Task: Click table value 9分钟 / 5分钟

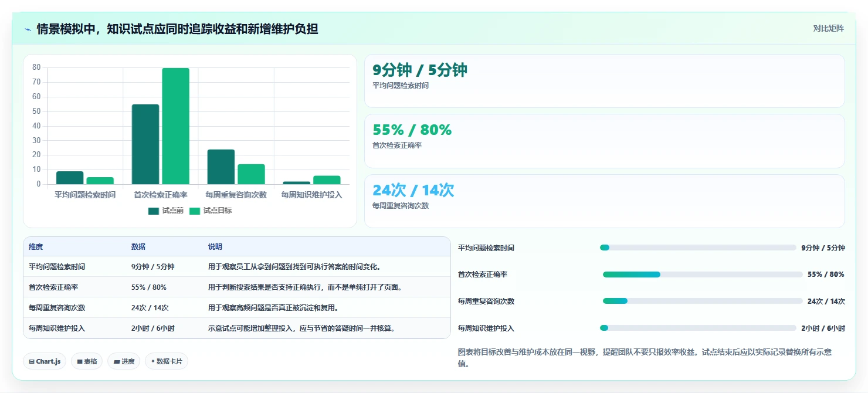Action: coord(153,267)
